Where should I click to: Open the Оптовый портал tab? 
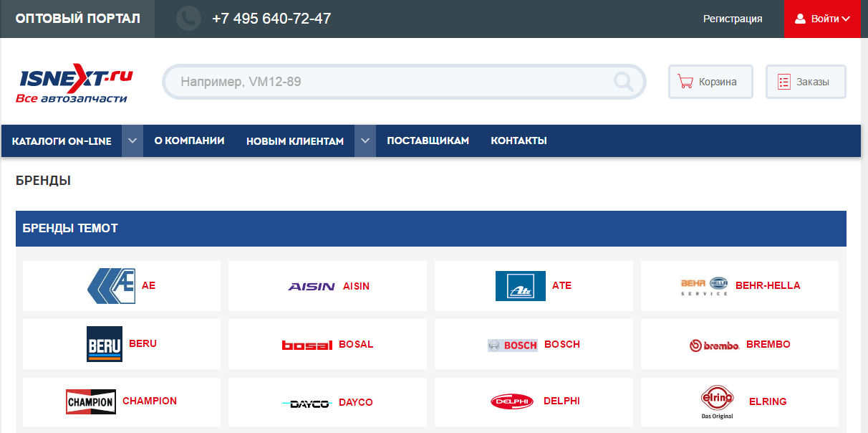pyautogui.click(x=77, y=19)
